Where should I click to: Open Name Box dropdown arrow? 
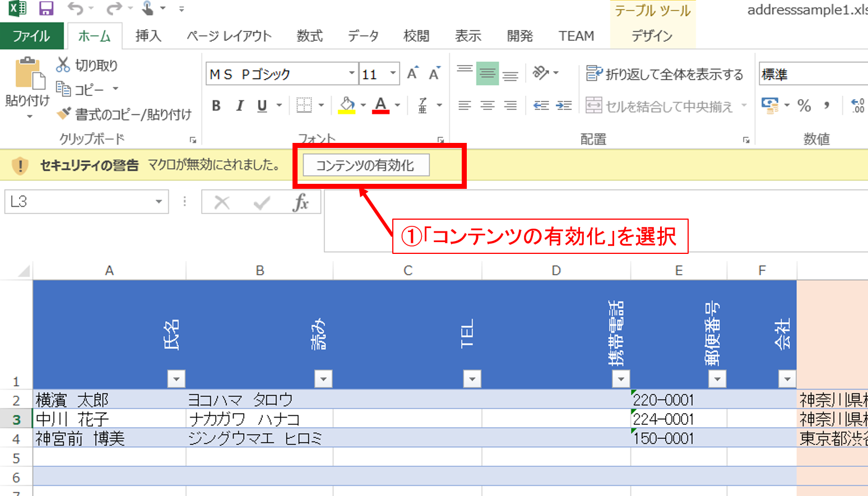tap(159, 202)
